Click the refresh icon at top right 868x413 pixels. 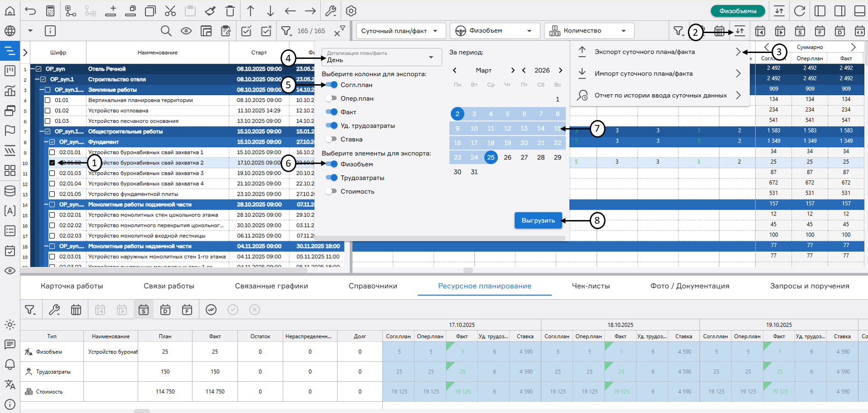click(800, 11)
